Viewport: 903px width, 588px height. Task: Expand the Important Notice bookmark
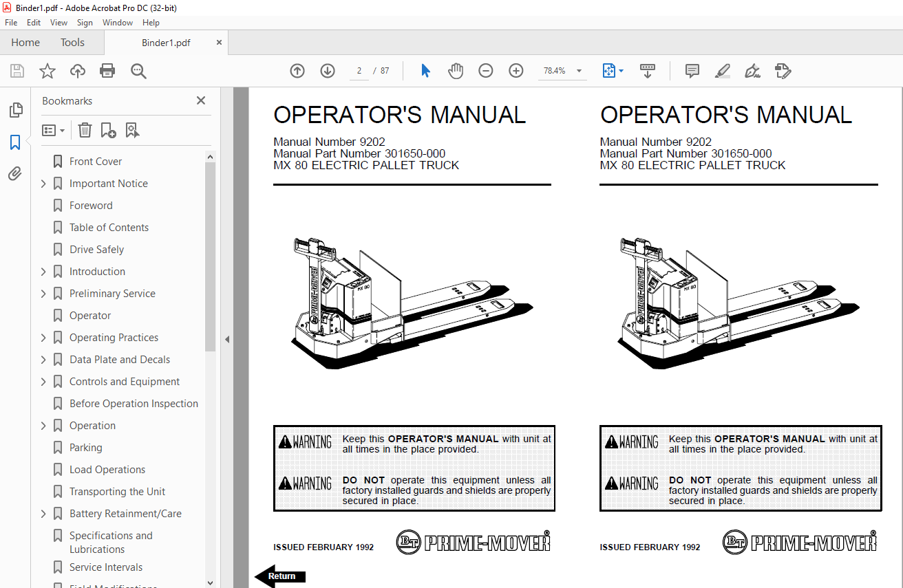(x=43, y=184)
